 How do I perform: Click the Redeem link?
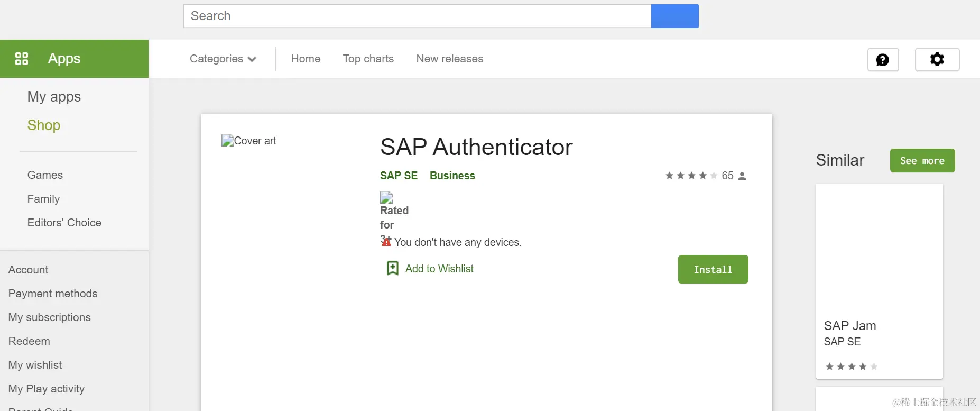pyautogui.click(x=29, y=341)
